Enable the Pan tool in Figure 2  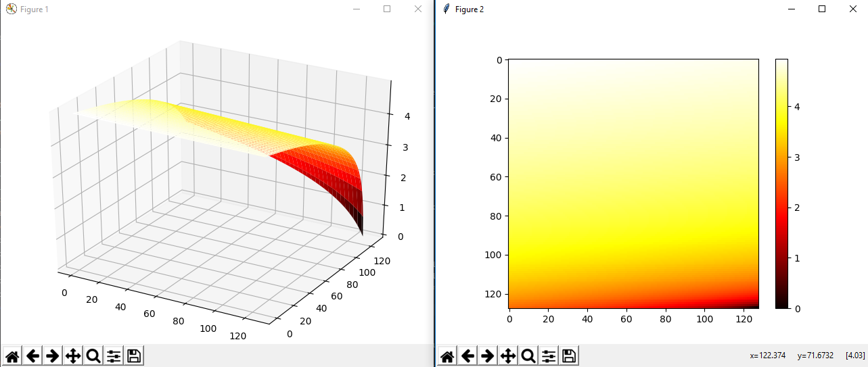pyautogui.click(x=508, y=356)
